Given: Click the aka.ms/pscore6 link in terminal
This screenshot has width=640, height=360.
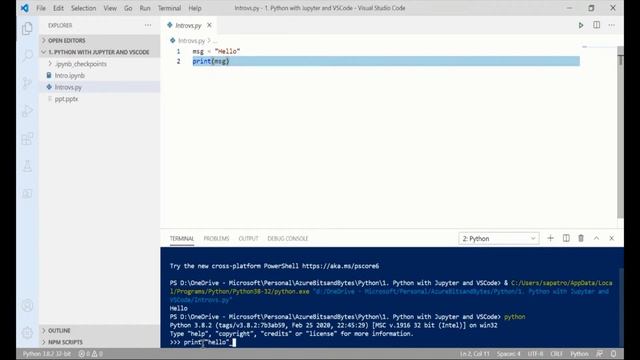Looking at the screenshot, I should click(x=340, y=266).
